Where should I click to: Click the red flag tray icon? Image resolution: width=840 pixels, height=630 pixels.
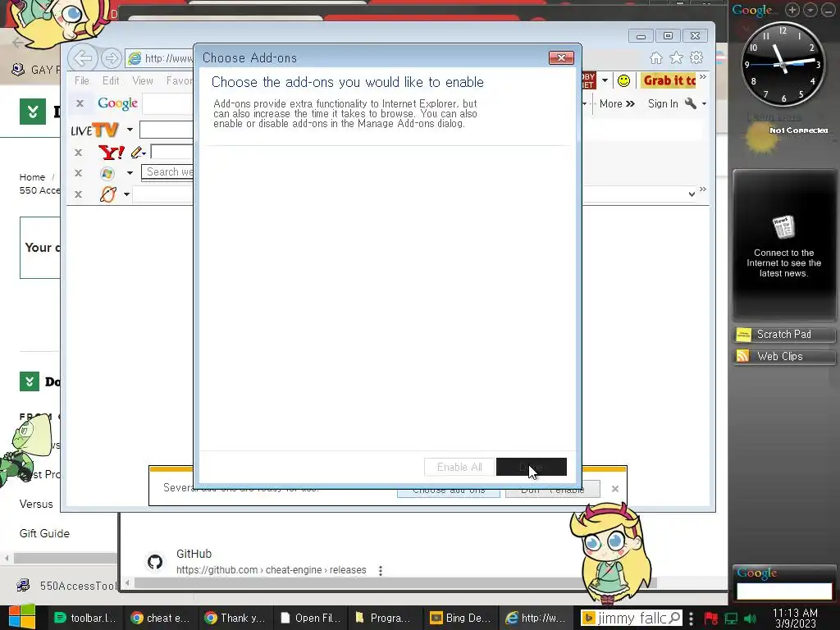tap(711, 619)
